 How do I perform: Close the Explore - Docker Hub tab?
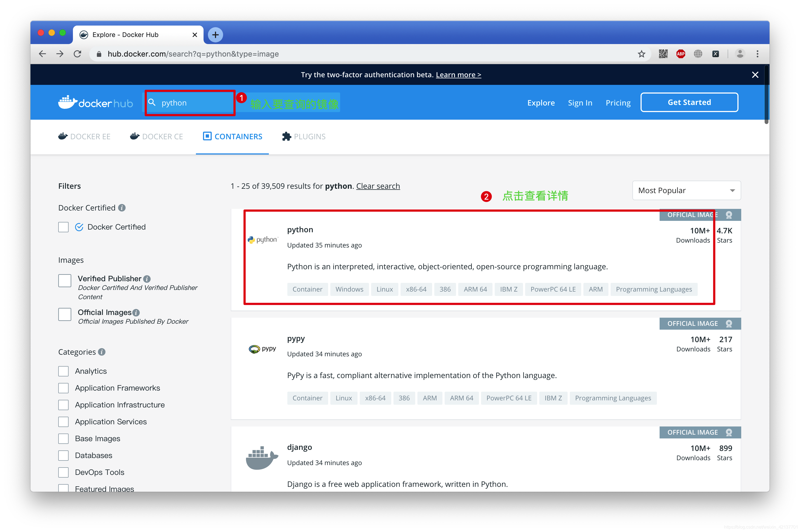click(x=195, y=35)
